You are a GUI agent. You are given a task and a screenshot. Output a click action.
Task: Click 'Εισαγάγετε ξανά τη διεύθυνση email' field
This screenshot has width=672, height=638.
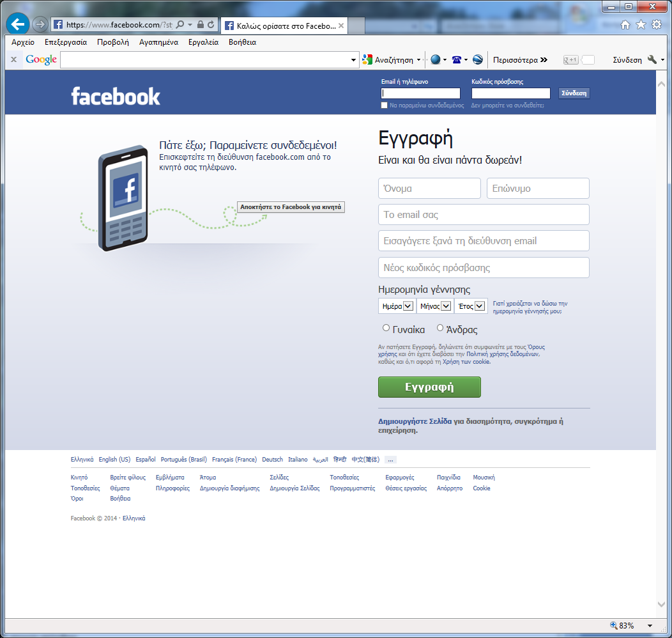(484, 241)
